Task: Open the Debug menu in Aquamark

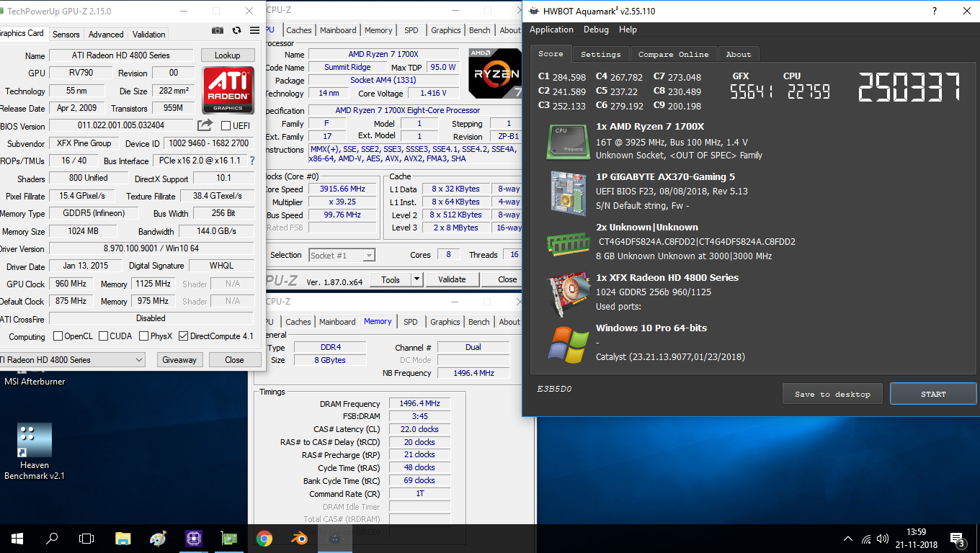Action: click(596, 30)
